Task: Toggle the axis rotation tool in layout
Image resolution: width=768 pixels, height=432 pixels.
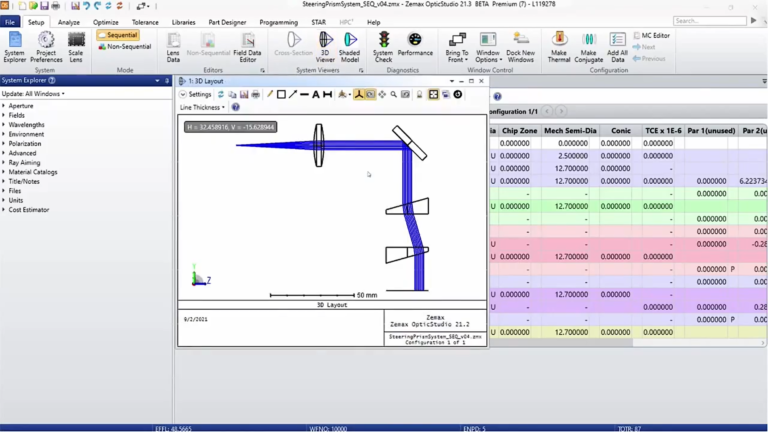Action: coord(359,95)
